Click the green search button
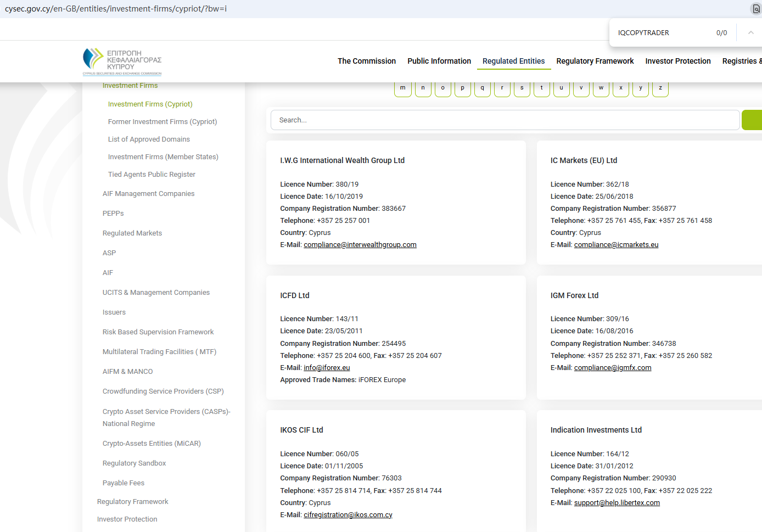The height and width of the screenshot is (532, 762). (752, 120)
